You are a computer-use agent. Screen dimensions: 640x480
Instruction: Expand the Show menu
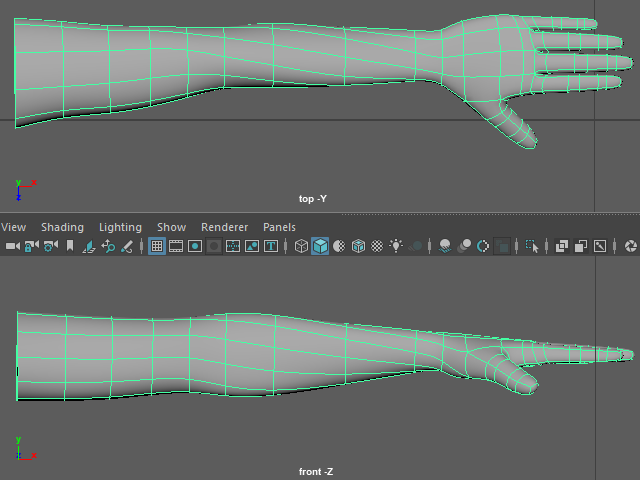[x=171, y=227]
